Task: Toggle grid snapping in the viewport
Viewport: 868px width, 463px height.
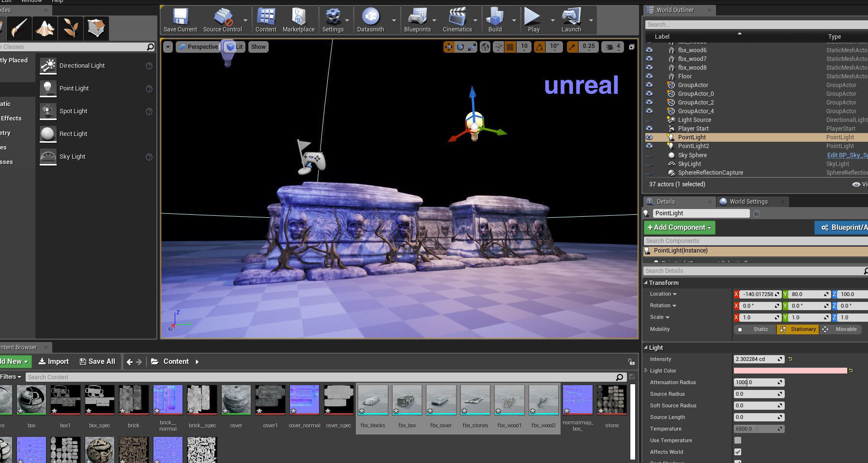Action: (x=510, y=47)
